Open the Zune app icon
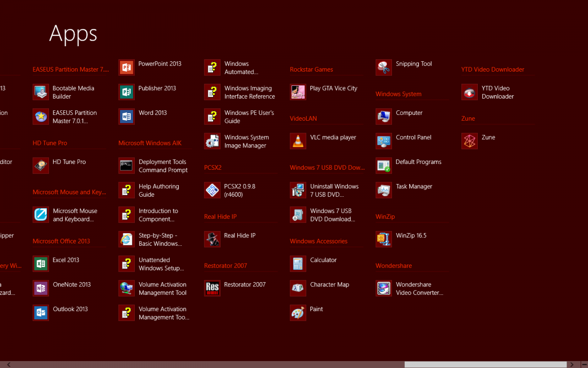Viewport: 588px width, 368px height. click(469, 141)
